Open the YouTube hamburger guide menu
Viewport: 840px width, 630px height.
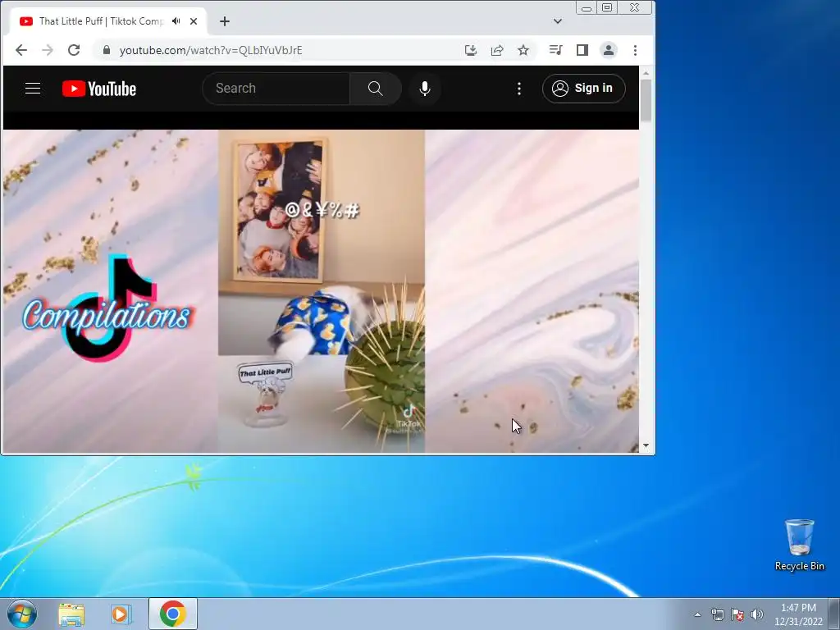click(33, 89)
